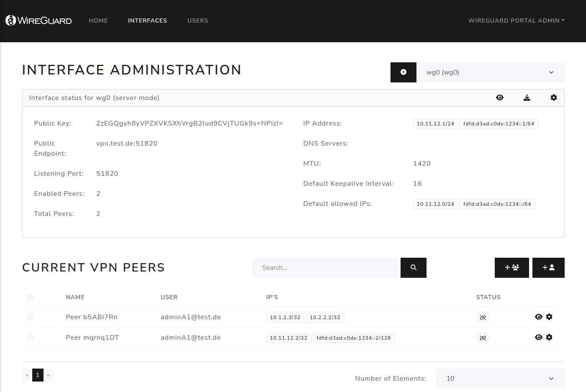Viewport: 586px width, 392px height.
Task: Click the connection status icon for Peer mqrnq1DT
Action: (x=483, y=338)
